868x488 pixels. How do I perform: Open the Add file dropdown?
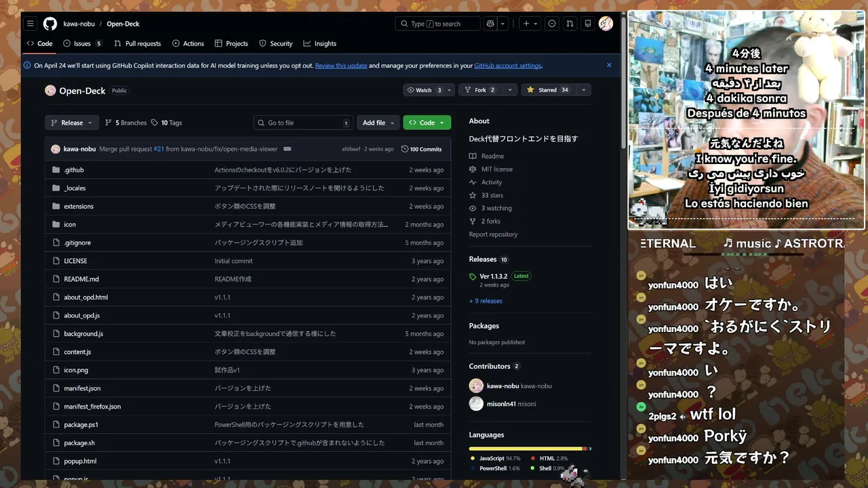point(378,123)
